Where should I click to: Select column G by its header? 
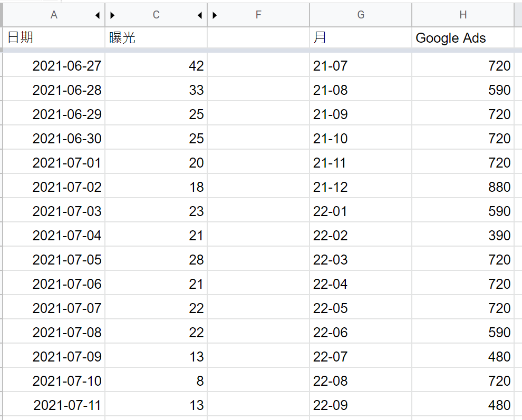tap(361, 15)
